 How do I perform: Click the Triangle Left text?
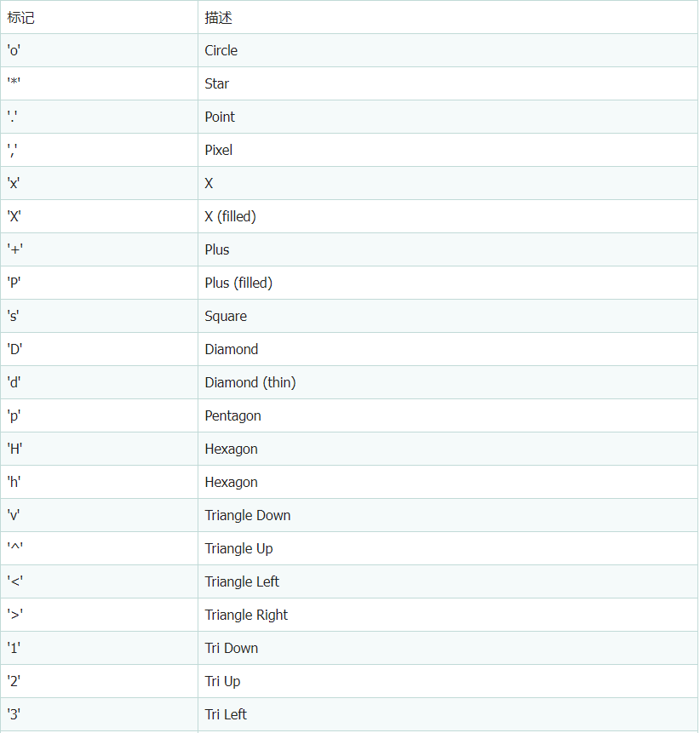pyautogui.click(x=242, y=581)
